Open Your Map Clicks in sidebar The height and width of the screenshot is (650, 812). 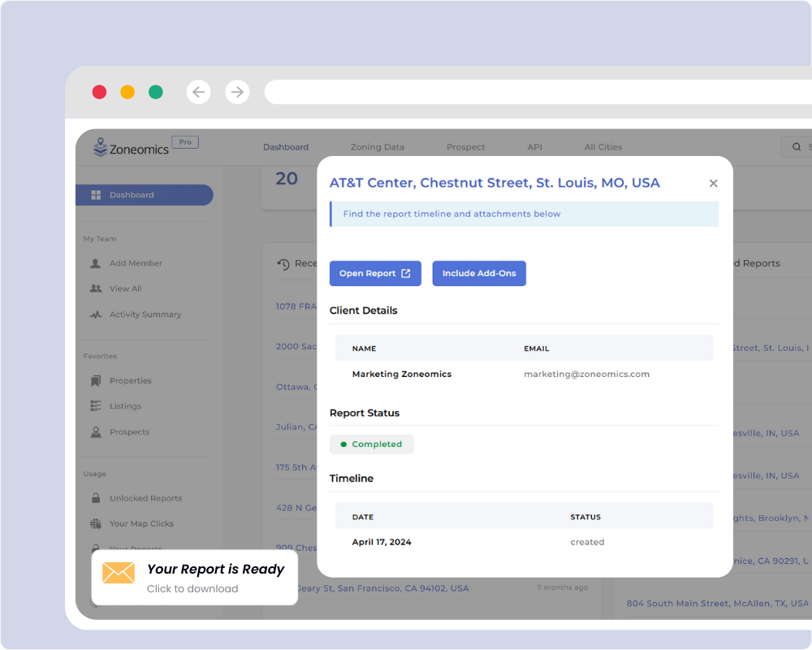tap(141, 524)
